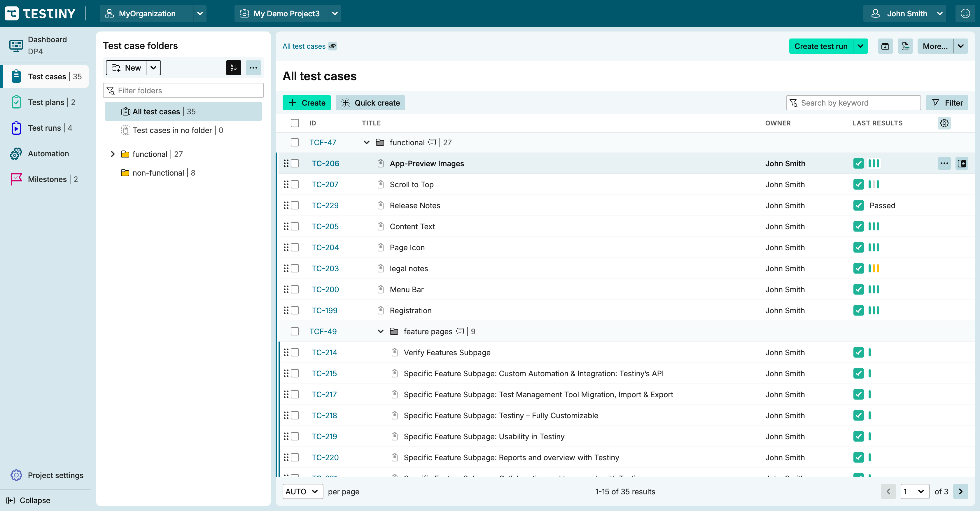Image resolution: width=980 pixels, height=511 pixels.
Task: Click the folder sort order icon
Action: click(233, 68)
